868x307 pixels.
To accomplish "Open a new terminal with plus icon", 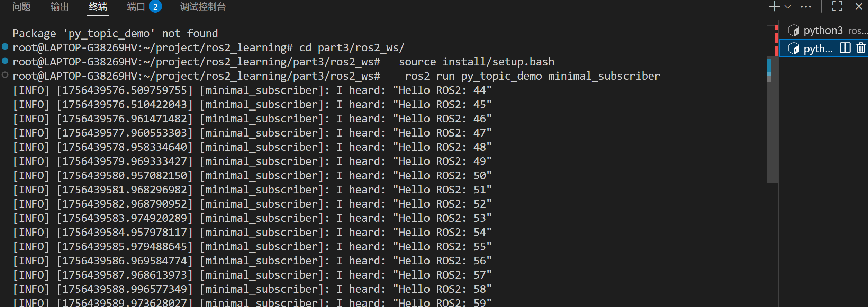I will pos(774,6).
